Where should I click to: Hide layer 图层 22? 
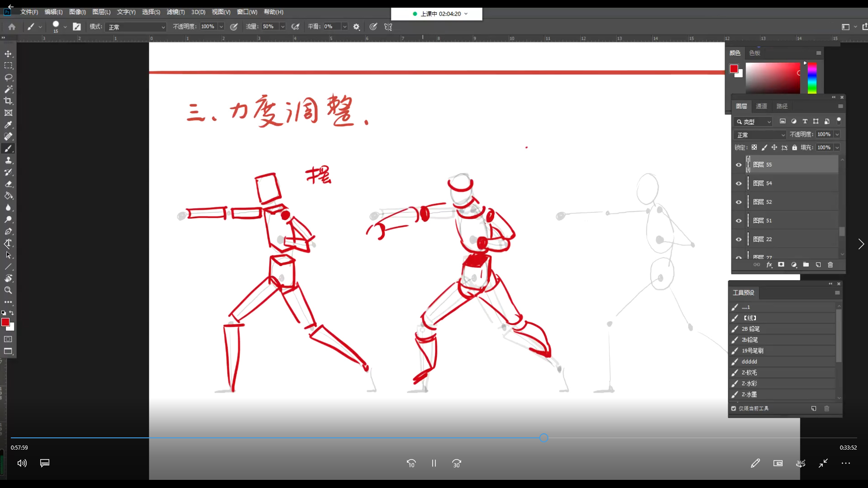click(739, 239)
